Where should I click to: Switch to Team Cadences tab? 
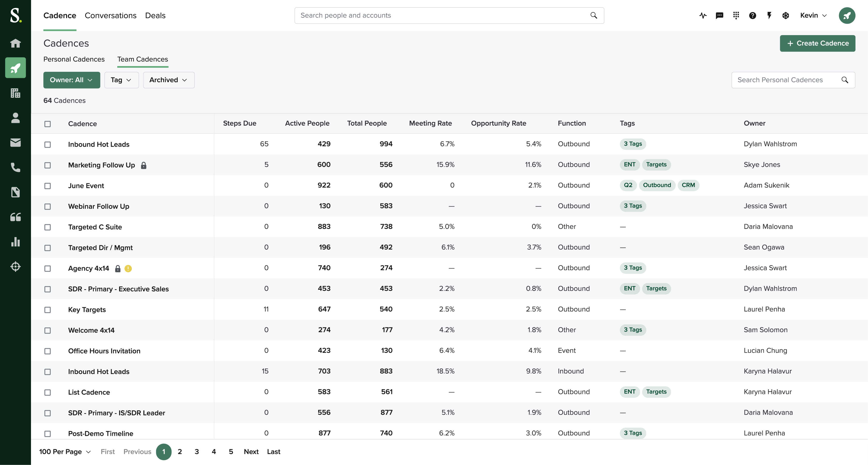click(x=142, y=59)
